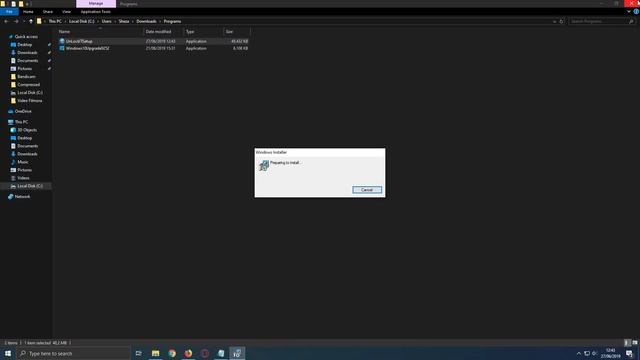Open the red circular app on the taskbar

pyautogui.click(x=204, y=353)
